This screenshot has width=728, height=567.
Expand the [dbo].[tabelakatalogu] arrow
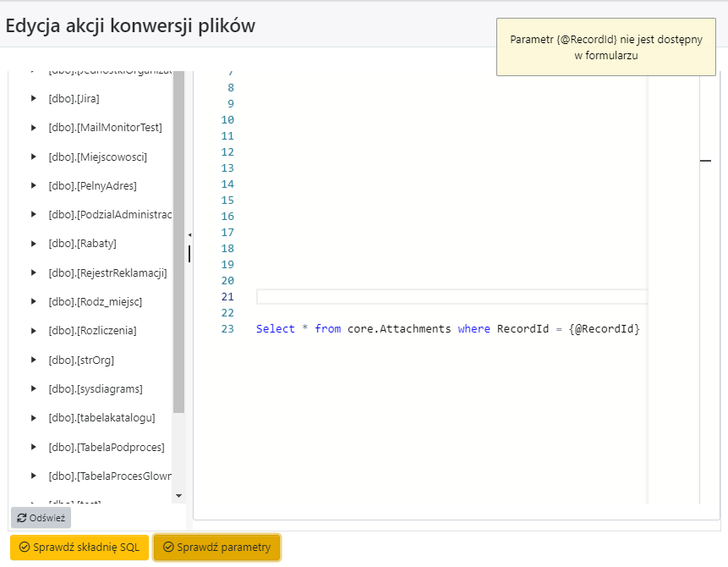34,418
